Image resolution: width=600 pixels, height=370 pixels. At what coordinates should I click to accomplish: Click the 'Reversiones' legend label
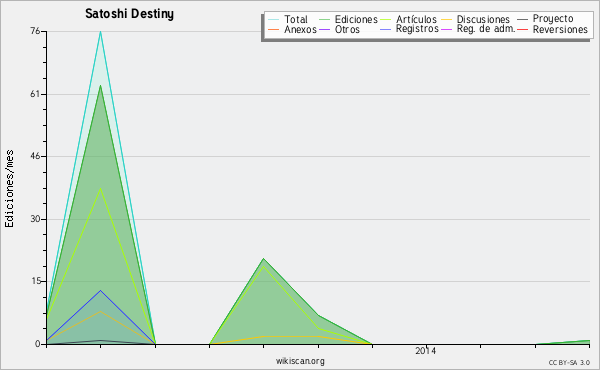click(x=560, y=29)
